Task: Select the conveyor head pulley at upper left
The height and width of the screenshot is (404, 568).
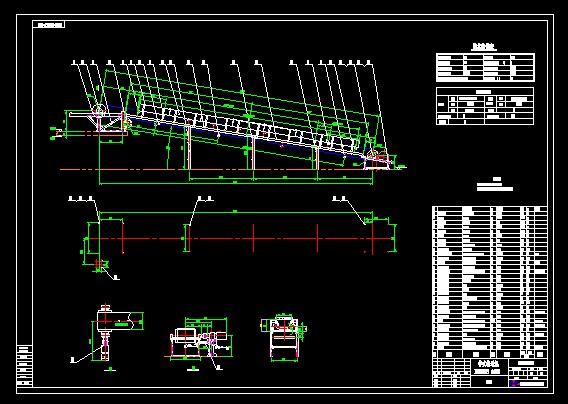Action: (98, 109)
